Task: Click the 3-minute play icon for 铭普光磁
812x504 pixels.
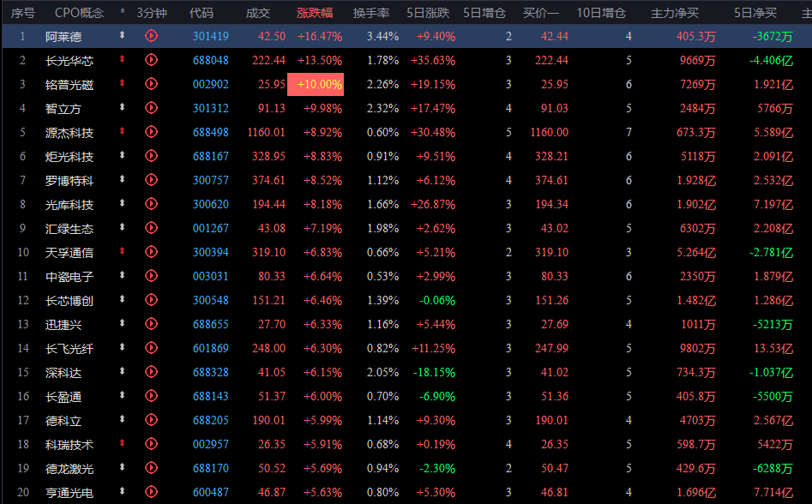Action: coord(152,84)
